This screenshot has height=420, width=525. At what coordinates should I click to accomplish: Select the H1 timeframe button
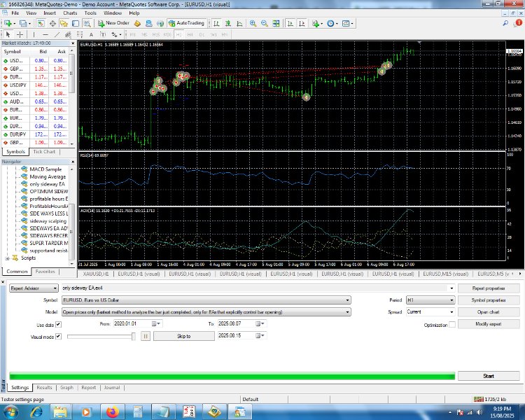178,34
